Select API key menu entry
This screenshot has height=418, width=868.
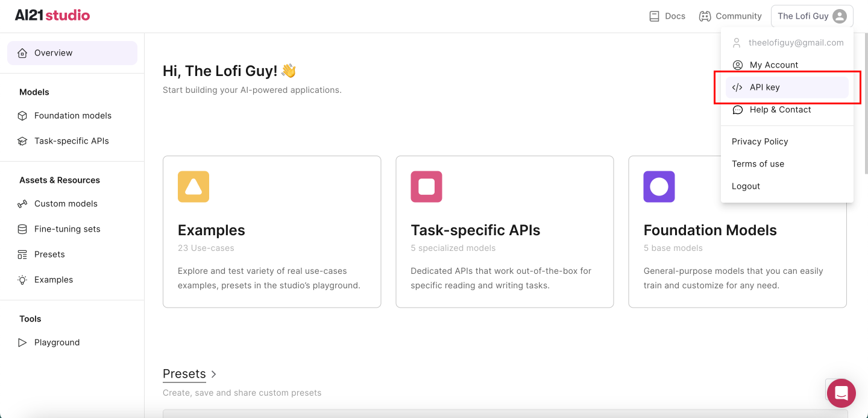pyautogui.click(x=787, y=87)
